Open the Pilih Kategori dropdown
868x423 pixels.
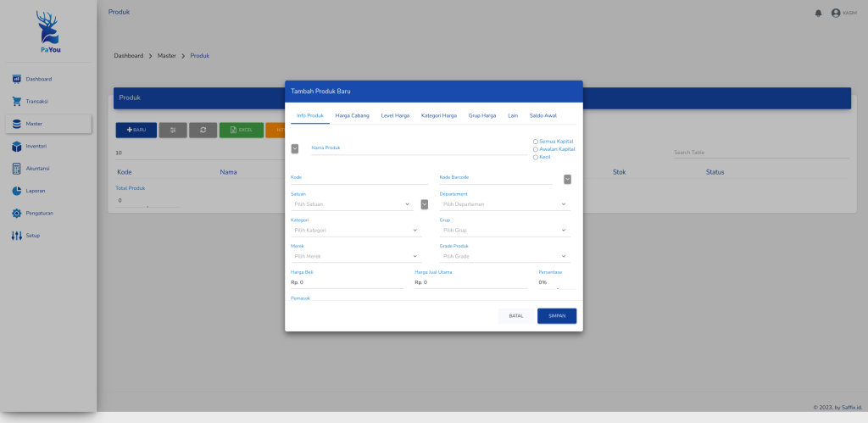pos(356,231)
